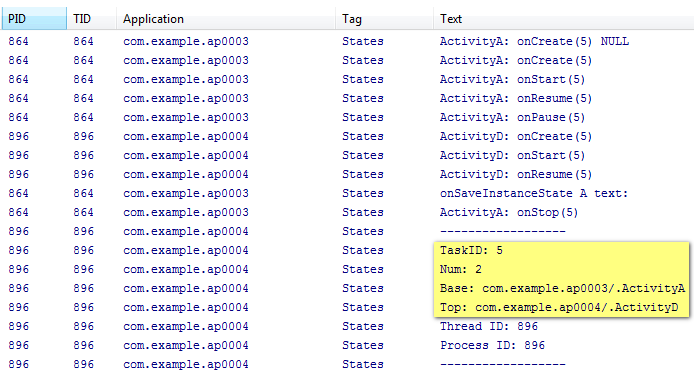The width and height of the screenshot is (694, 377).
Task: Select the log line 'ActivityA: onStop(5)'
Action: click(509, 213)
